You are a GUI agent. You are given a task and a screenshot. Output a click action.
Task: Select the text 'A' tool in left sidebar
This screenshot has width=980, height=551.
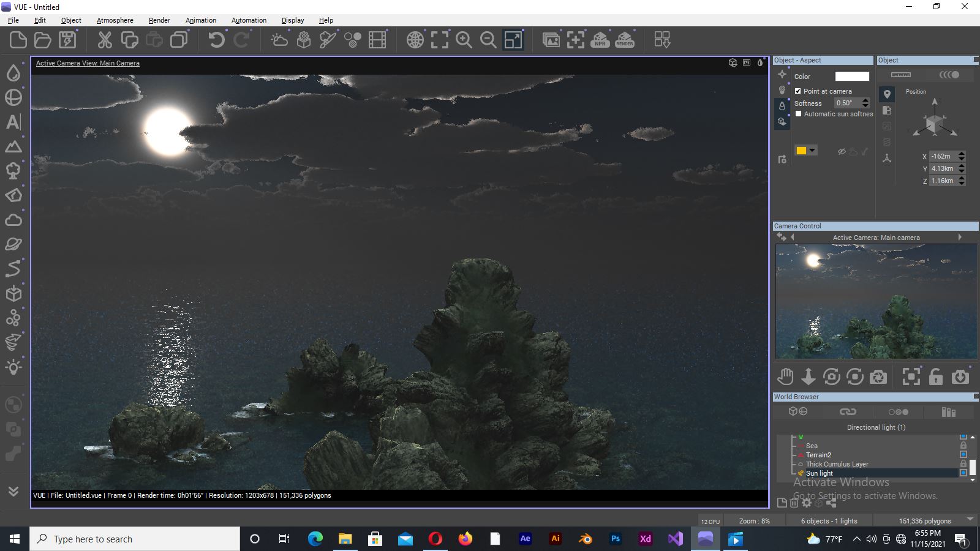point(13,122)
